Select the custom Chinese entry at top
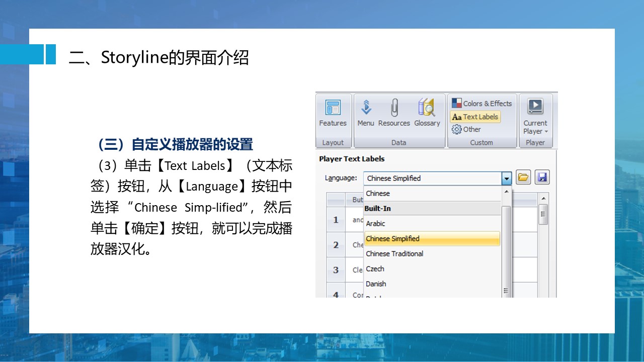 click(x=378, y=194)
